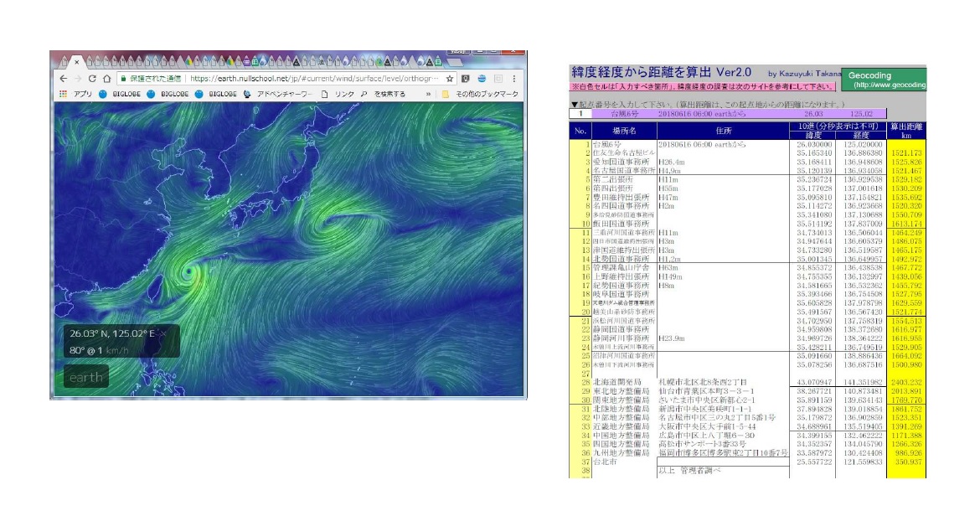The width and height of the screenshot is (980, 516).
Task: Go to the browser home page
Action: pyautogui.click(x=106, y=78)
